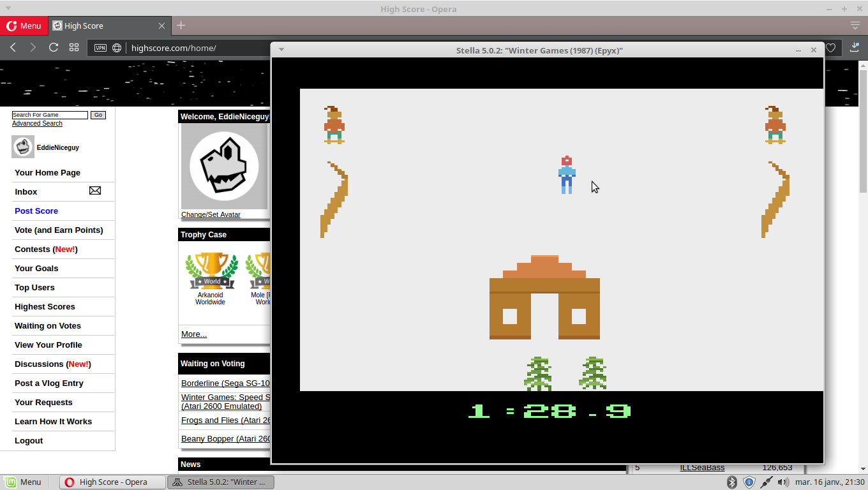
Task: Click score value 126,653
Action: pyautogui.click(x=777, y=468)
